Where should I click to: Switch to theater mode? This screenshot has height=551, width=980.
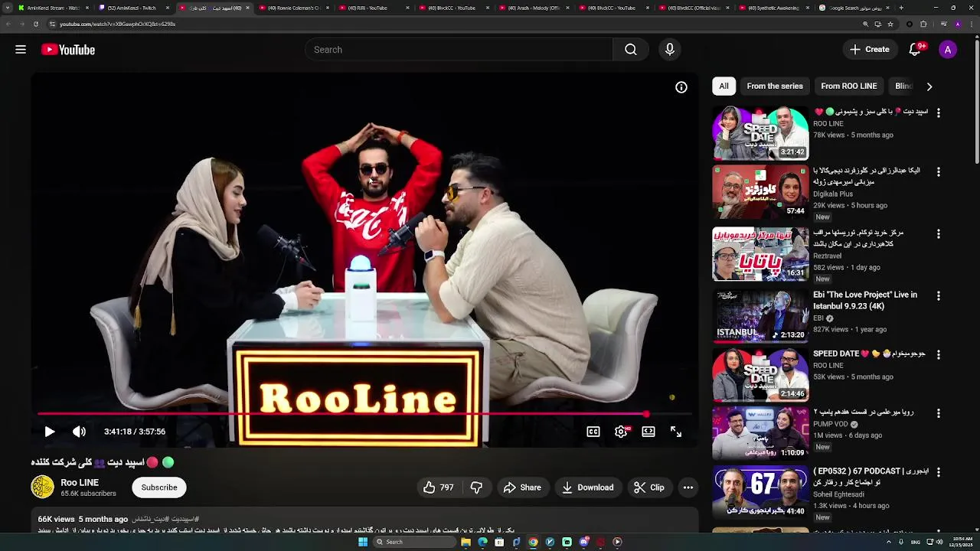648,432
